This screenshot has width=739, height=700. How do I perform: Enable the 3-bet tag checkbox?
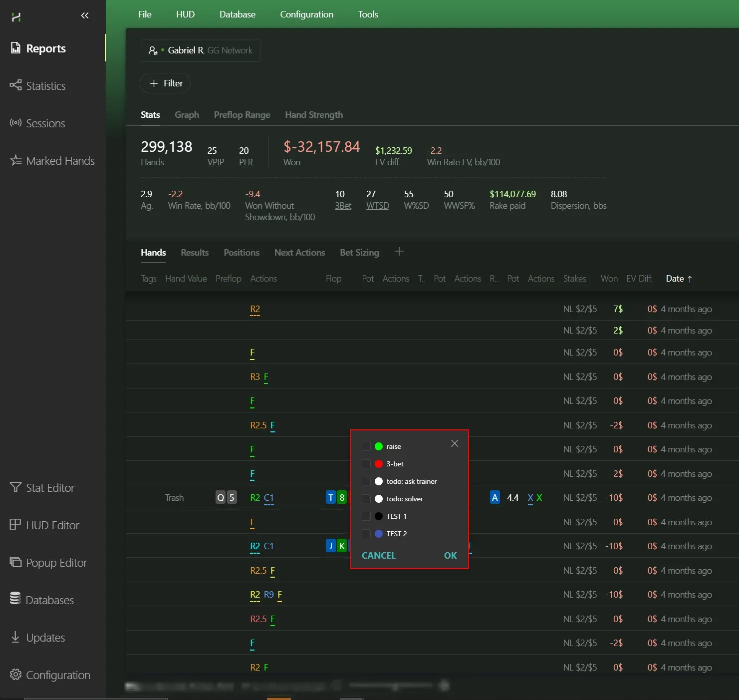pos(366,464)
